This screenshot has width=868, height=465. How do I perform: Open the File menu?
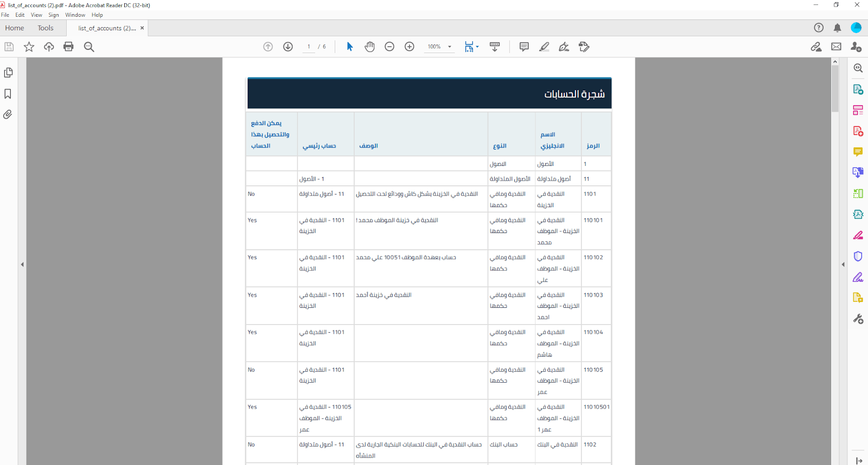coord(5,15)
